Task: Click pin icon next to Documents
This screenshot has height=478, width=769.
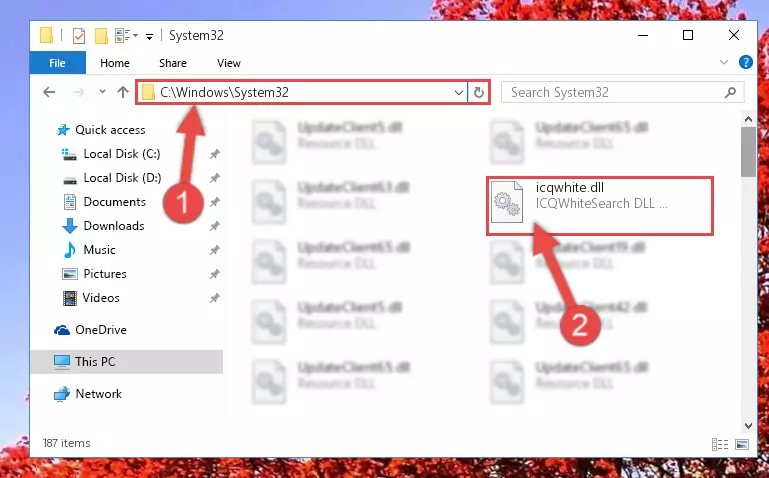Action: (214, 202)
